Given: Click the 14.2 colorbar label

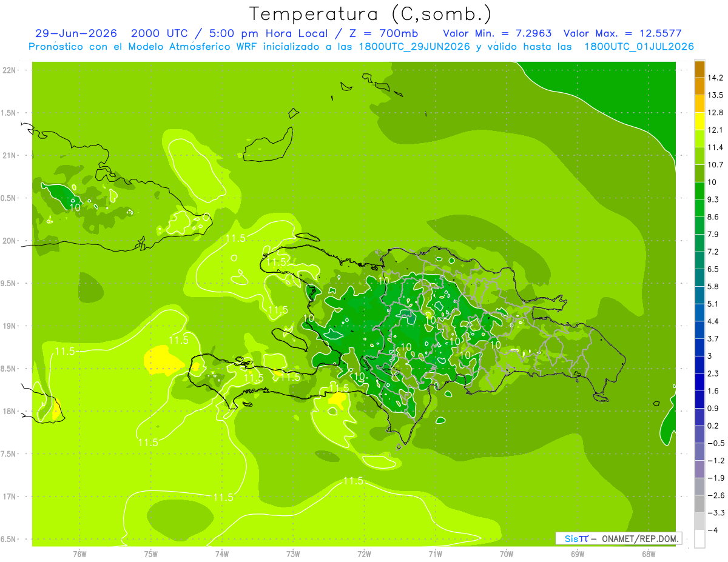Looking at the screenshot, I should click(715, 78).
